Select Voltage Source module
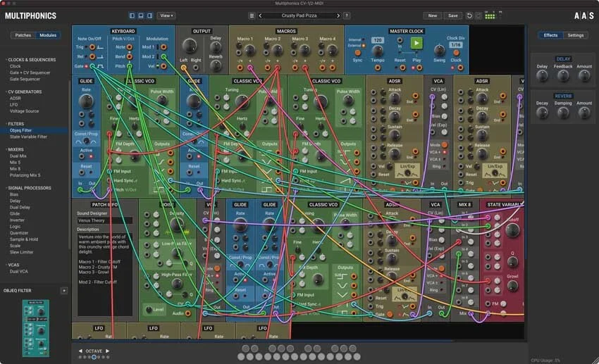This screenshot has width=599, height=364. tap(24, 111)
